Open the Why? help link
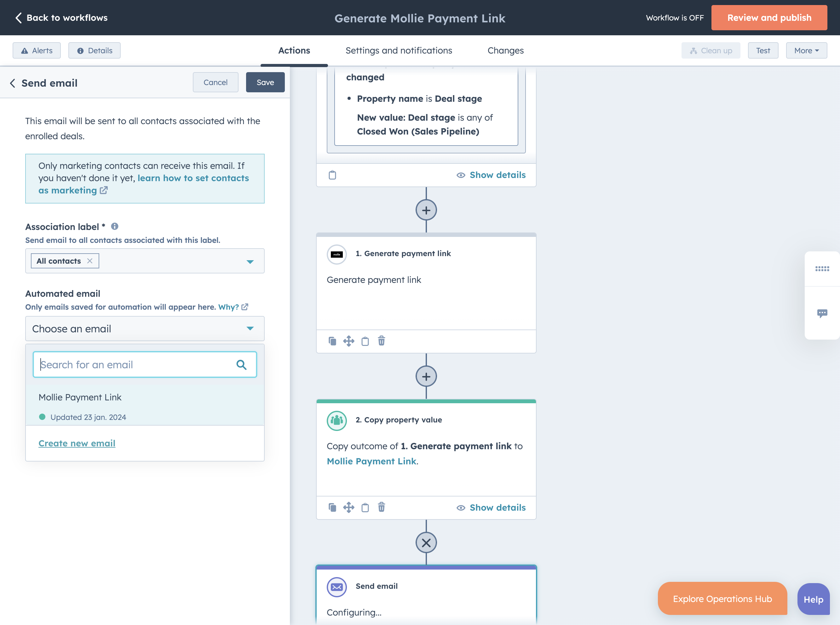 pyautogui.click(x=233, y=307)
